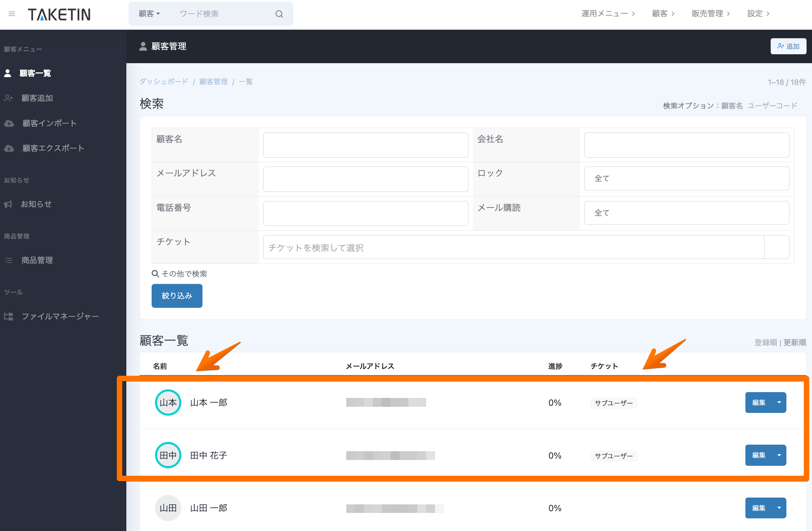Click the メールアドレス search input field
This screenshot has width=812, height=531.
pos(365,179)
